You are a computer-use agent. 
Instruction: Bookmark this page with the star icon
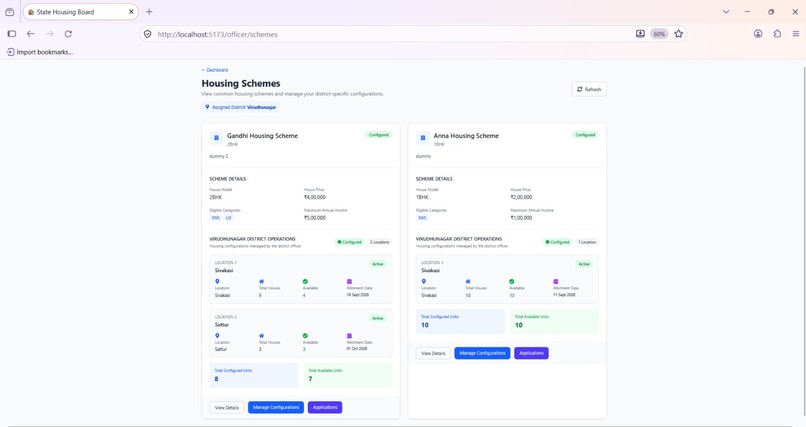click(x=679, y=34)
